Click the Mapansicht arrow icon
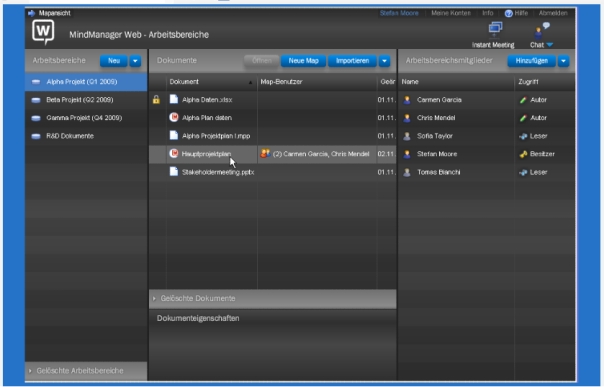604x387 pixels. [x=32, y=13]
